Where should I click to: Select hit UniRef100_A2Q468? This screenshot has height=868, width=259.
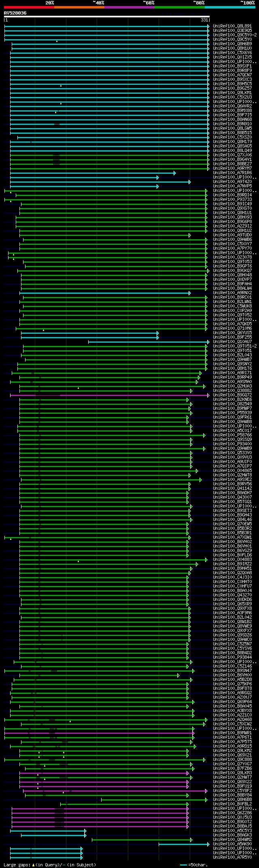click(x=232, y=719)
